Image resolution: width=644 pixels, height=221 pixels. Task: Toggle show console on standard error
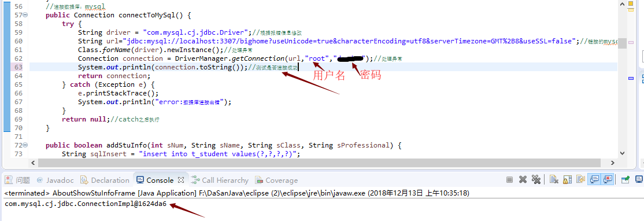607,179
